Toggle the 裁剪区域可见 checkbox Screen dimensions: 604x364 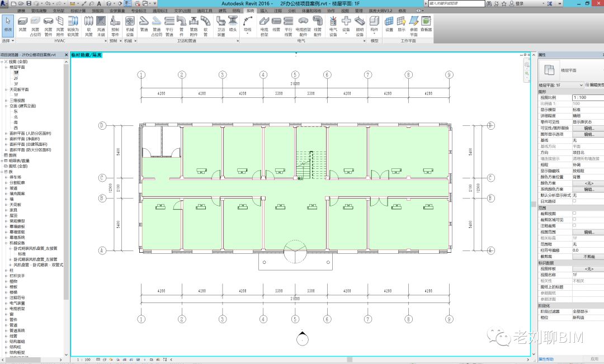pos(574,220)
